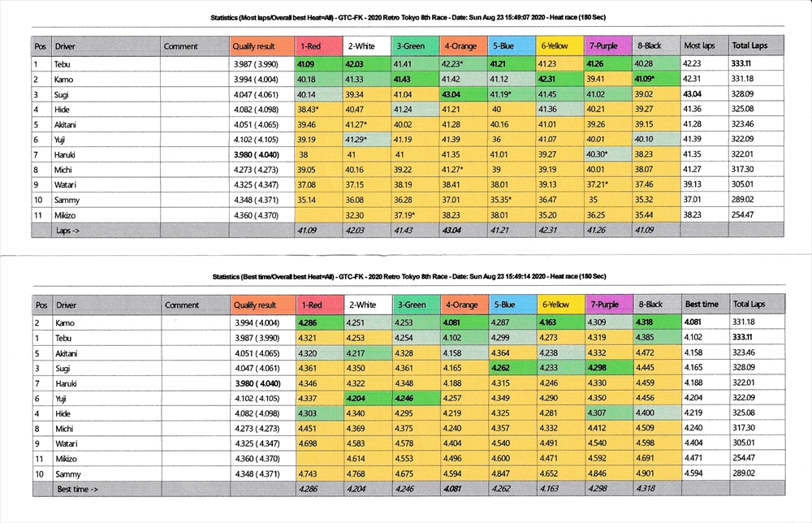Click the 1-Red header in the top table

click(x=317, y=46)
